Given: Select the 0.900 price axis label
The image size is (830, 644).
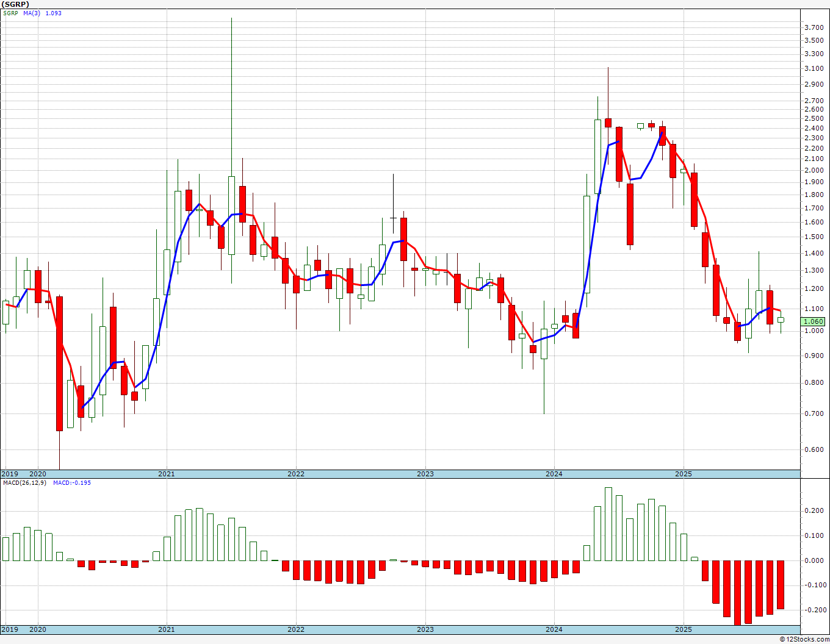Looking at the screenshot, I should pyautogui.click(x=814, y=356).
